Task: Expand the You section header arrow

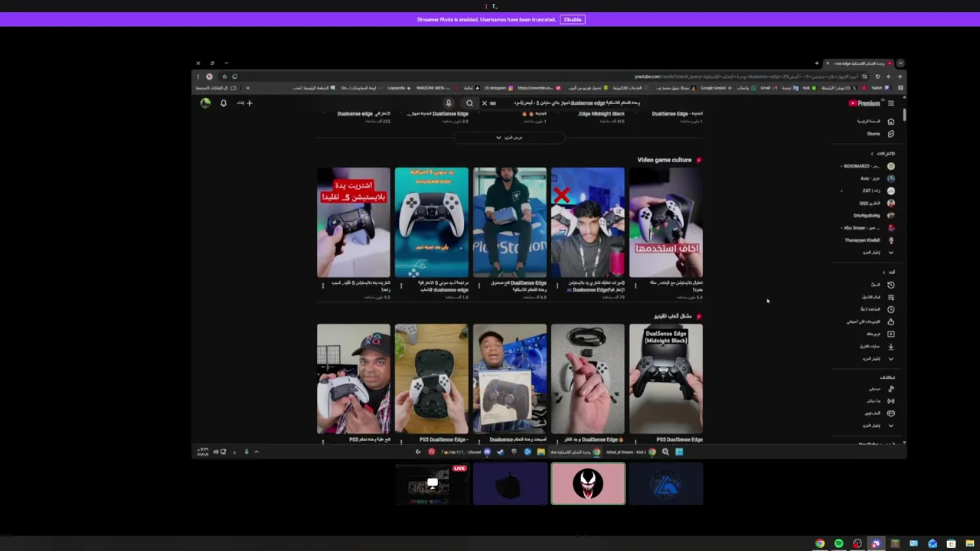Action: 884,272
